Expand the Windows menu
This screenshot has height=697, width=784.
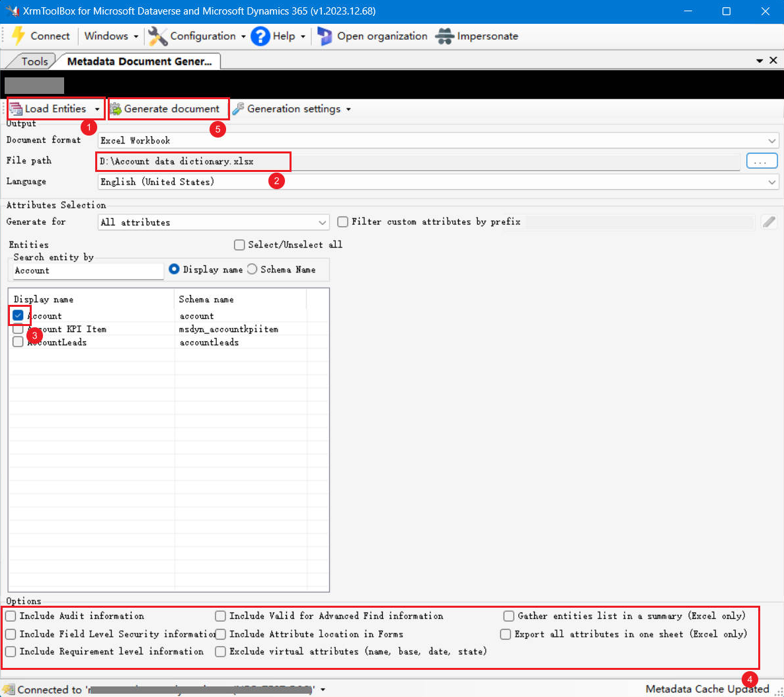click(111, 36)
